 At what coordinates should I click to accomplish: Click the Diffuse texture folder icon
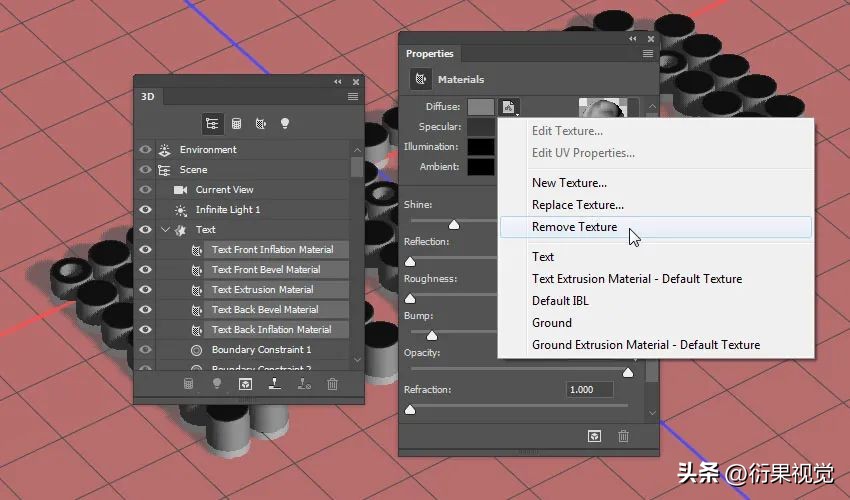(x=508, y=106)
